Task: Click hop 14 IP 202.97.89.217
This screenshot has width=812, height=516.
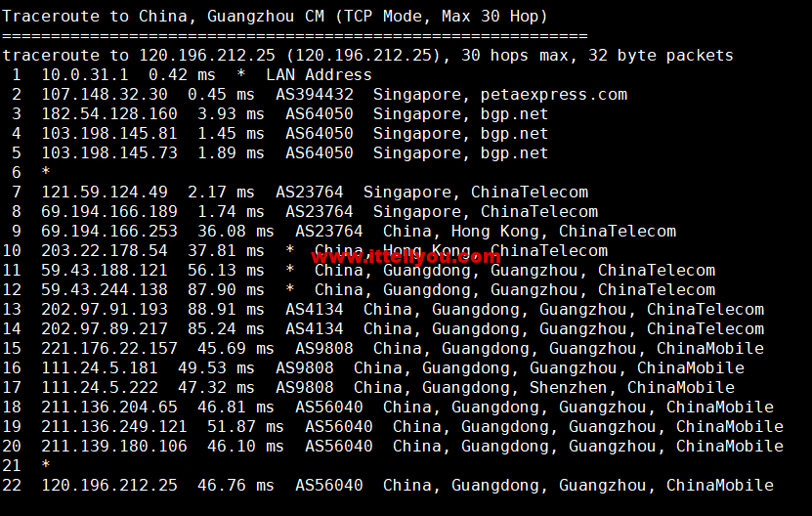Action: point(105,329)
